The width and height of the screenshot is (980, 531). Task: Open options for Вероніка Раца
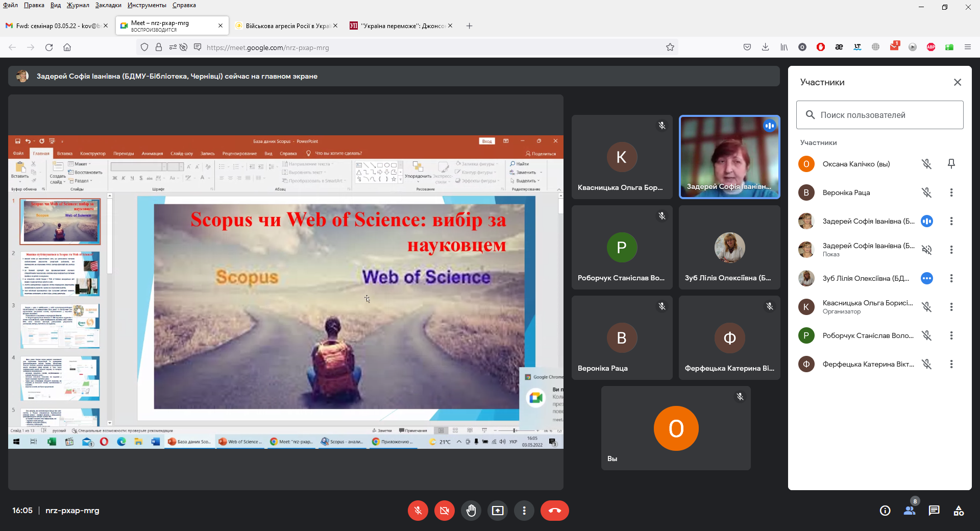951,192
